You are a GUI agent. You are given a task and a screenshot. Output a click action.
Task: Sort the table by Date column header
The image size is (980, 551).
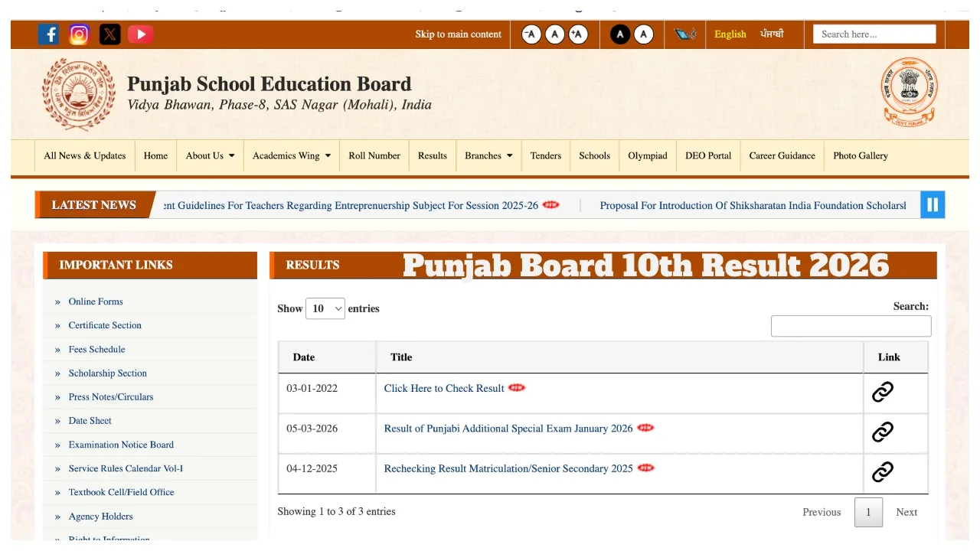tap(304, 357)
